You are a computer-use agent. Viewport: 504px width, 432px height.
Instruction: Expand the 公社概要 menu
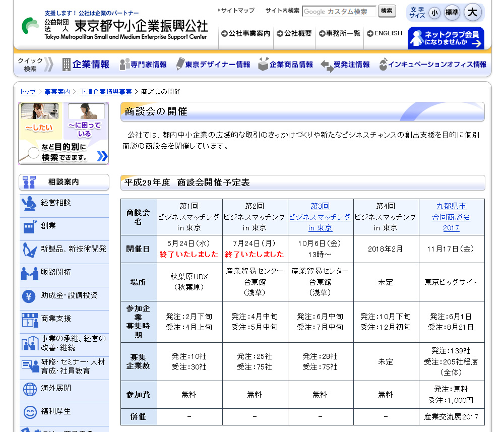tap(294, 34)
